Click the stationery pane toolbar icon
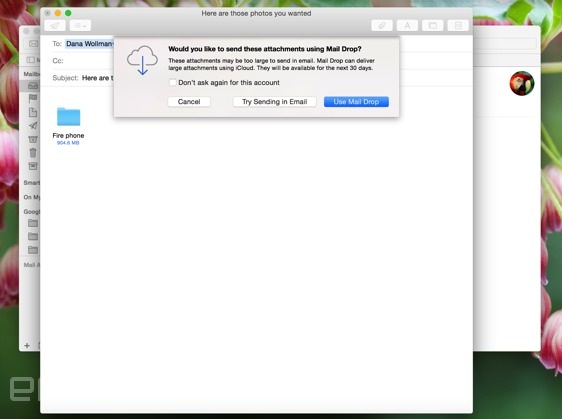 [x=458, y=26]
